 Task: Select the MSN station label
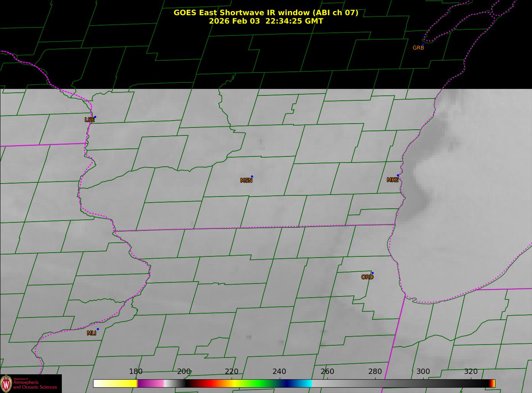[246, 180]
